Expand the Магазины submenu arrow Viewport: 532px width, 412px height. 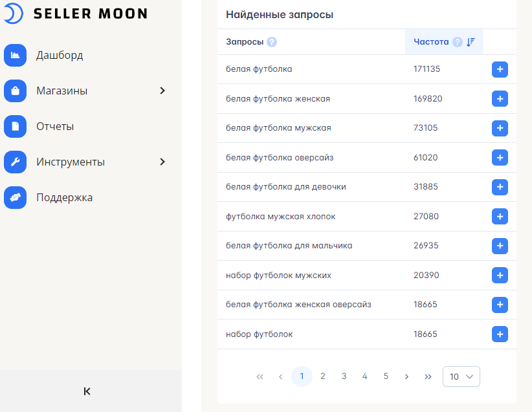(x=162, y=91)
